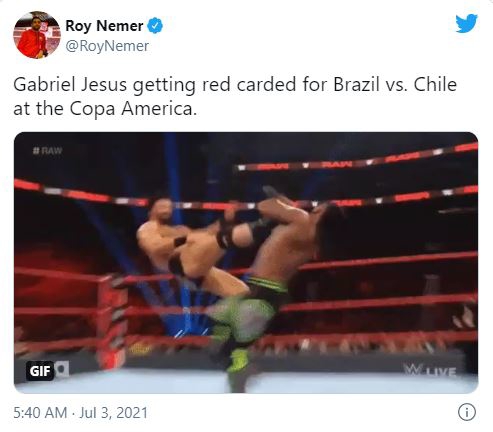Click the GIF badge on the media
This screenshot has width=493, height=432.
click(x=40, y=371)
